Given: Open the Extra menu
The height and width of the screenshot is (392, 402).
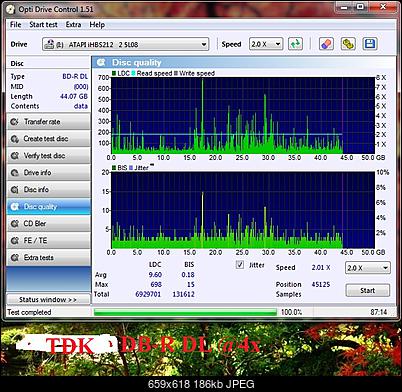Looking at the screenshot, I should [x=73, y=25].
